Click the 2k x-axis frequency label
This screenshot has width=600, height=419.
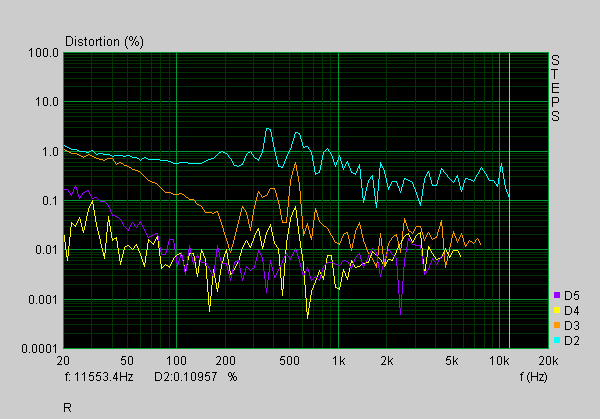pos(387,361)
